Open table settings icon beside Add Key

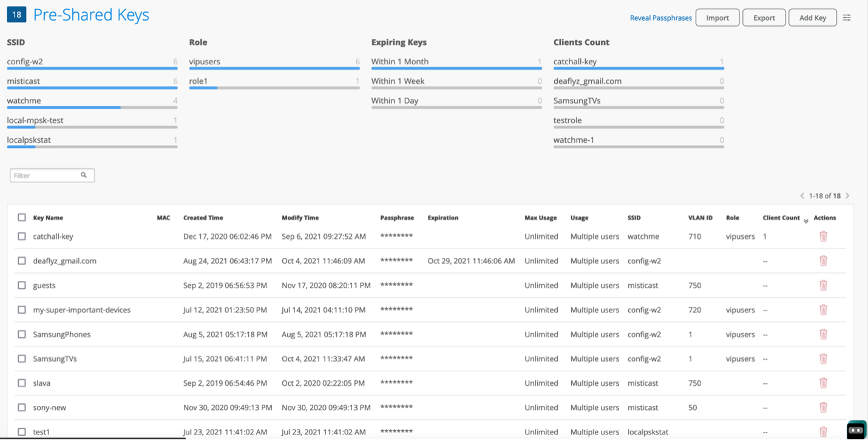(x=847, y=18)
